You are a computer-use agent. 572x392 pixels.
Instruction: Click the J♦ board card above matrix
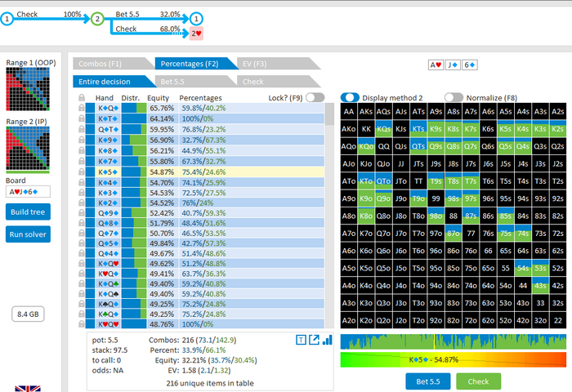click(x=453, y=65)
